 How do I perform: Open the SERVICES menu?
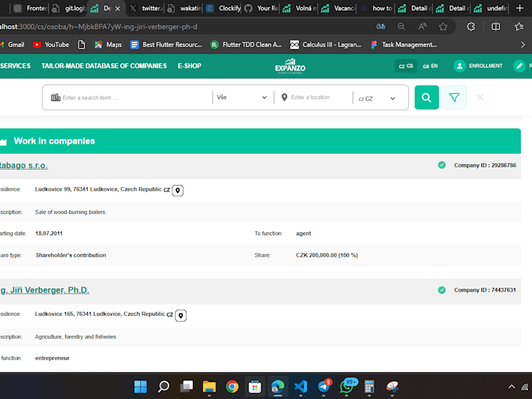click(x=15, y=66)
